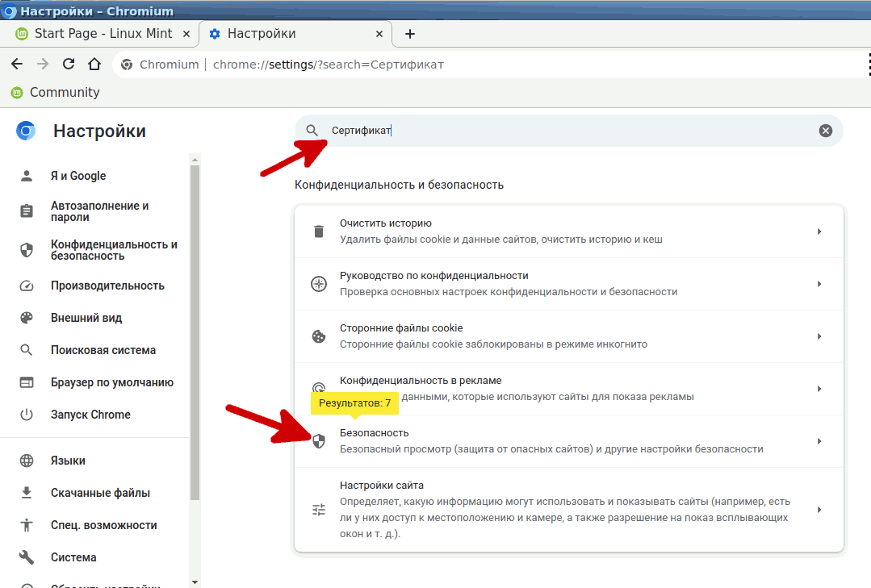
Task: Click the trash icon in Очистить историю
Action: [x=319, y=231]
